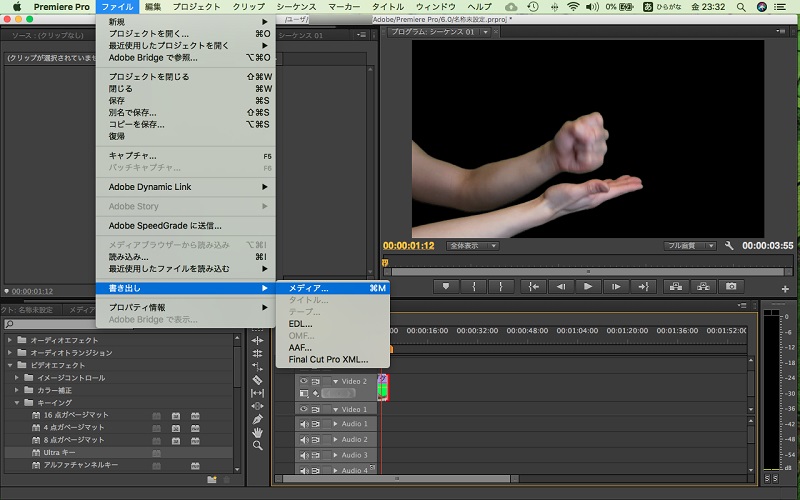Toggle the Video 2 track eye visibility
Viewport: 800px width, 500px height.
click(304, 381)
